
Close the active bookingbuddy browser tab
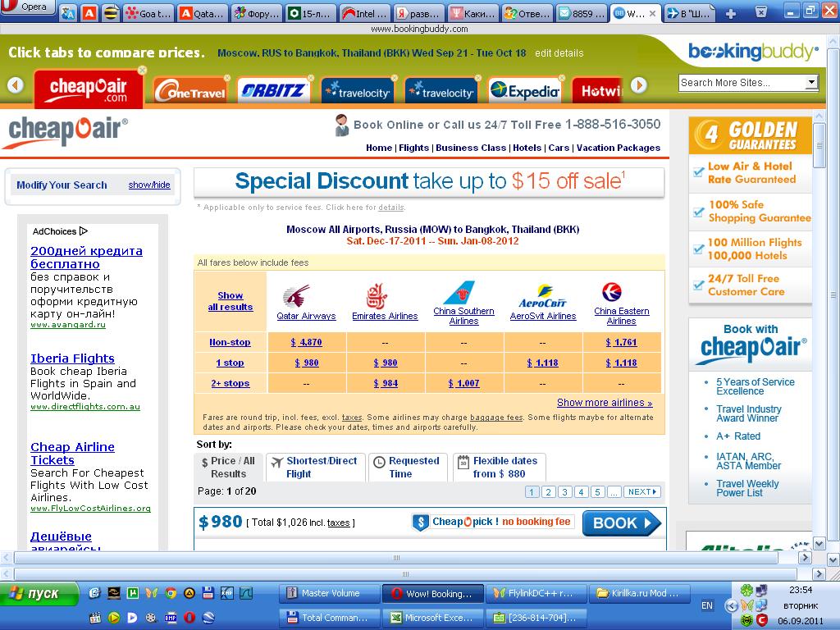[x=652, y=14]
